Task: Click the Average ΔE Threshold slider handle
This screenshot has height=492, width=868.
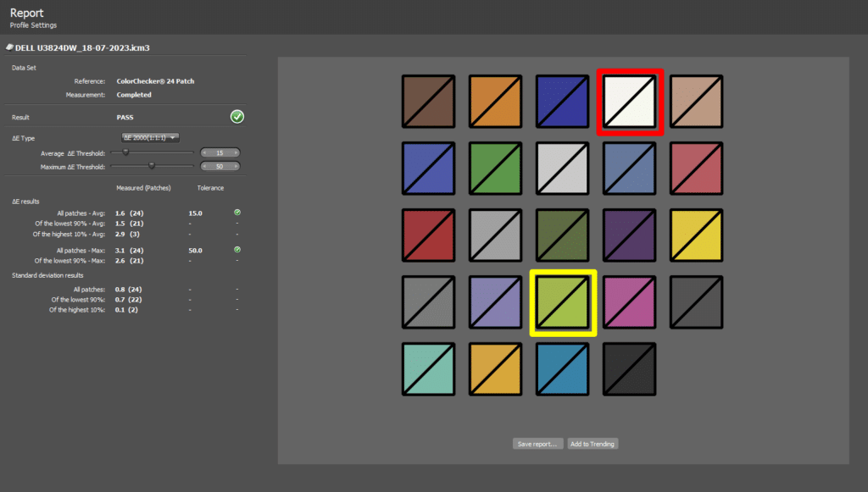Action: pyautogui.click(x=125, y=152)
